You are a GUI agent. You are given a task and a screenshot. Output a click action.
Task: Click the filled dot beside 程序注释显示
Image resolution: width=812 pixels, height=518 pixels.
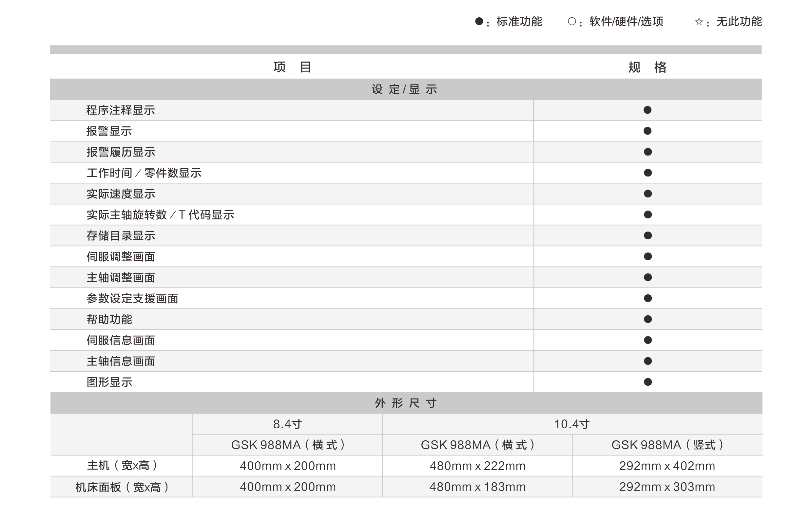[647, 110]
